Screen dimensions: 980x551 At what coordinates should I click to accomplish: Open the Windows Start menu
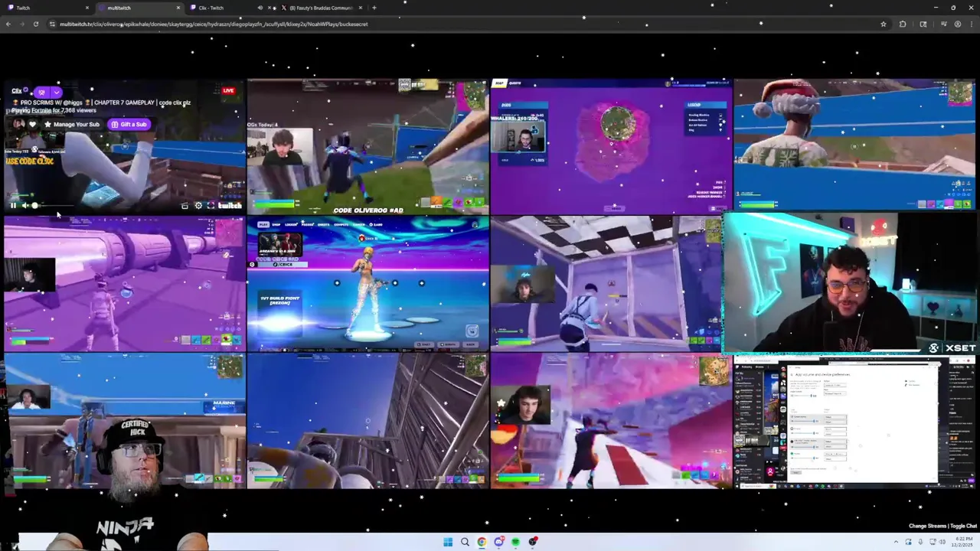point(448,542)
